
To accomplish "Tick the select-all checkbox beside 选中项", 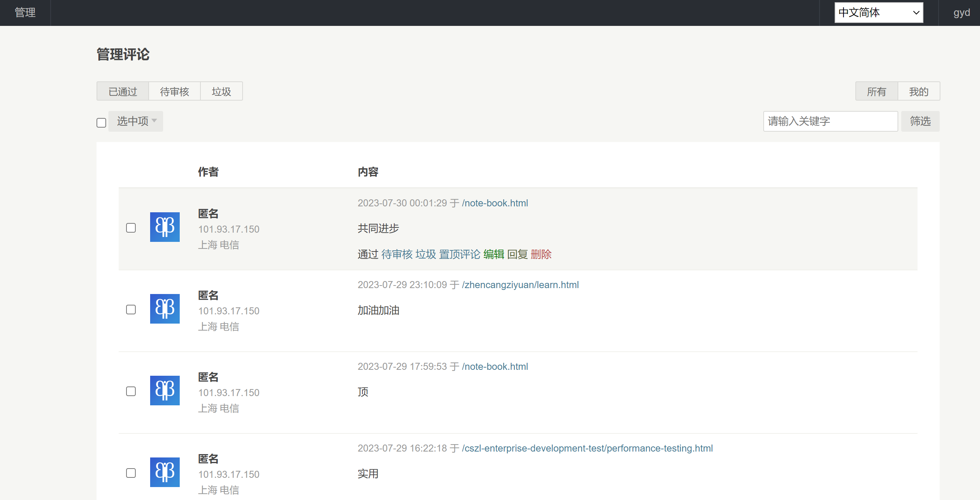I will (101, 122).
